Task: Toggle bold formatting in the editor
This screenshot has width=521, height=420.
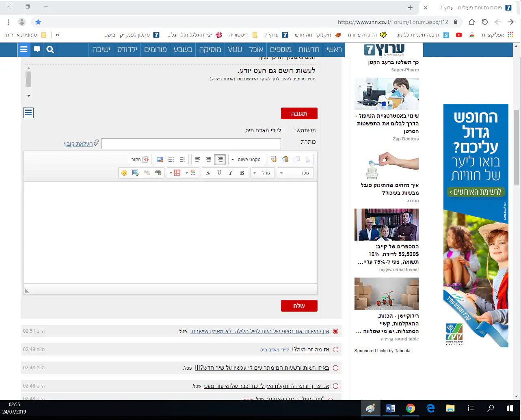Action: coord(242,173)
